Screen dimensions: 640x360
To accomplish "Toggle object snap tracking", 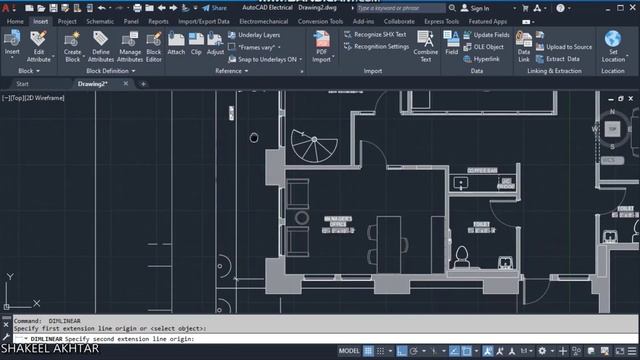I will [x=454, y=351].
